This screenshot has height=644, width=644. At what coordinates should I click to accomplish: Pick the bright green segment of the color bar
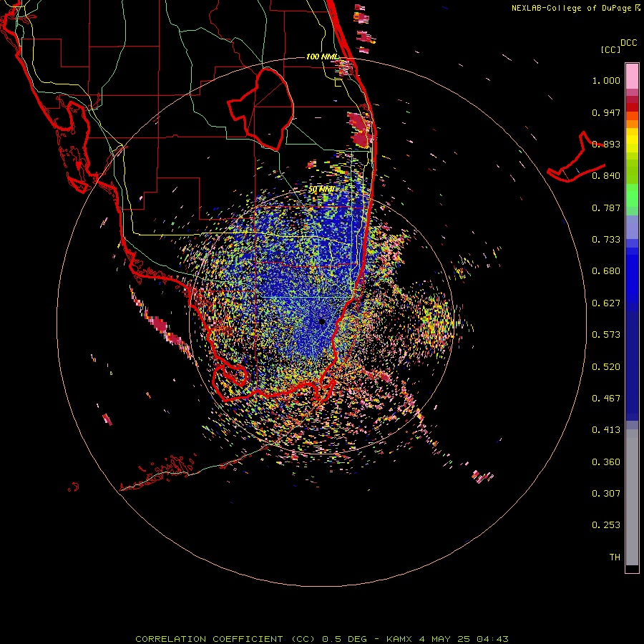click(632, 195)
